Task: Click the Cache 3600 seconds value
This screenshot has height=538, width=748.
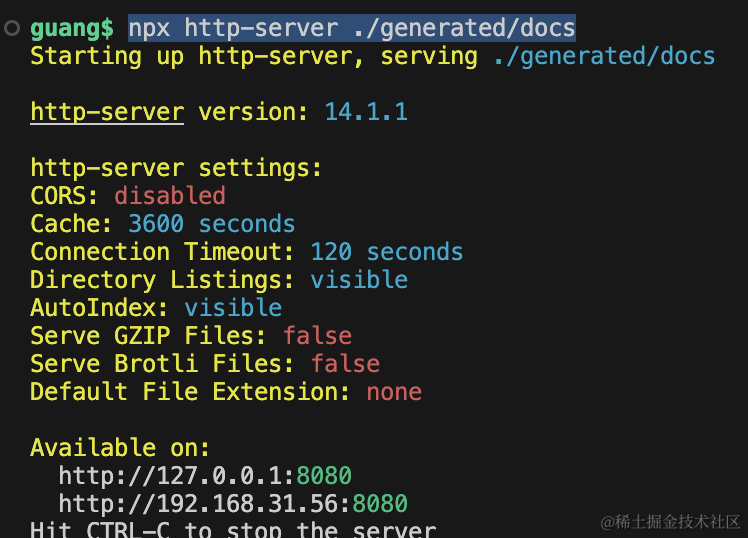Action: coord(211,223)
